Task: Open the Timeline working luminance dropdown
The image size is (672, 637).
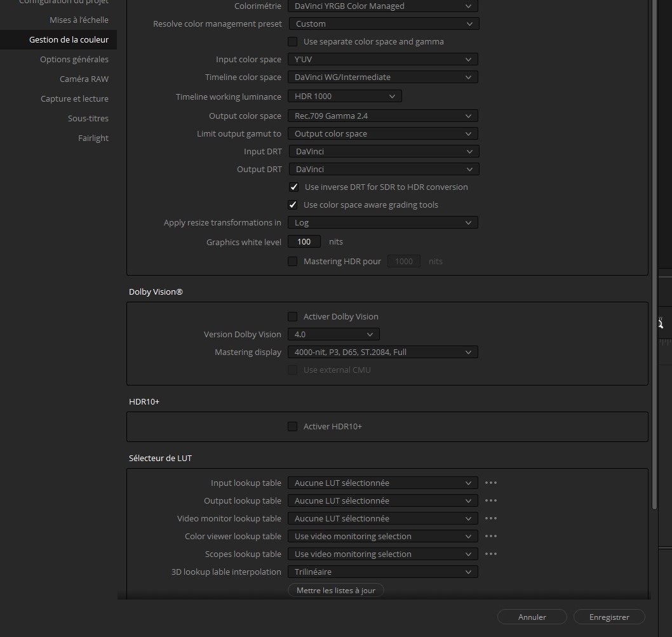Action: coord(344,97)
